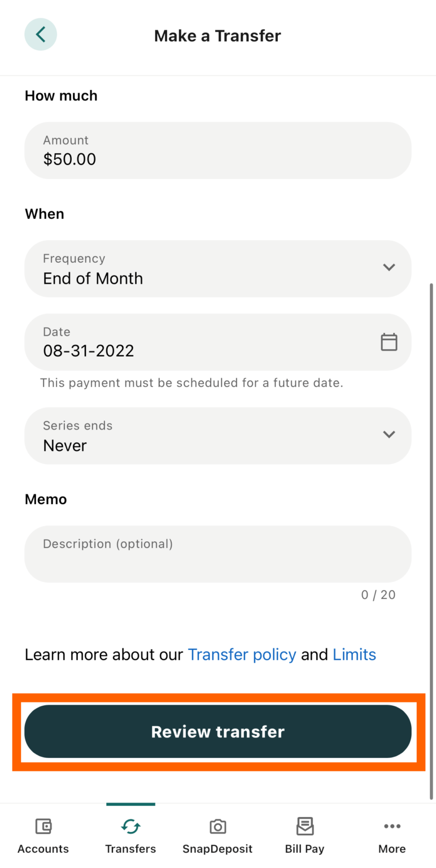
Task: Open the SnapDeposit camera icon
Action: click(x=217, y=827)
